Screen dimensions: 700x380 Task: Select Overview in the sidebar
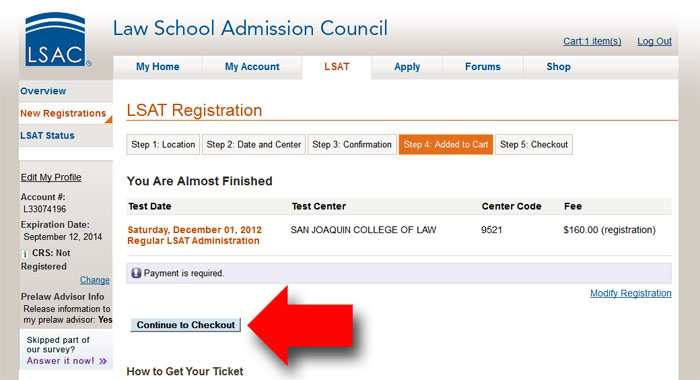43,91
